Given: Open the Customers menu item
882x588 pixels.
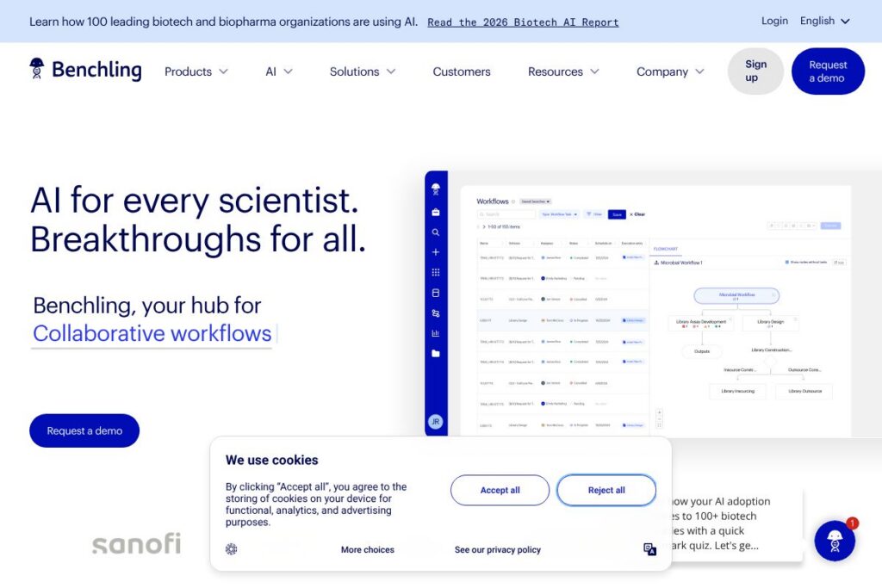Looking at the screenshot, I should pyautogui.click(x=462, y=71).
